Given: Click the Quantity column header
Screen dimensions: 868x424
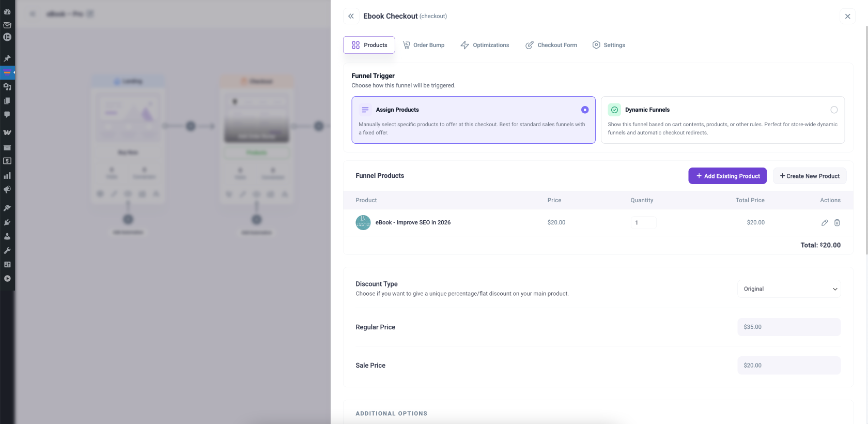Looking at the screenshot, I should [x=642, y=200].
